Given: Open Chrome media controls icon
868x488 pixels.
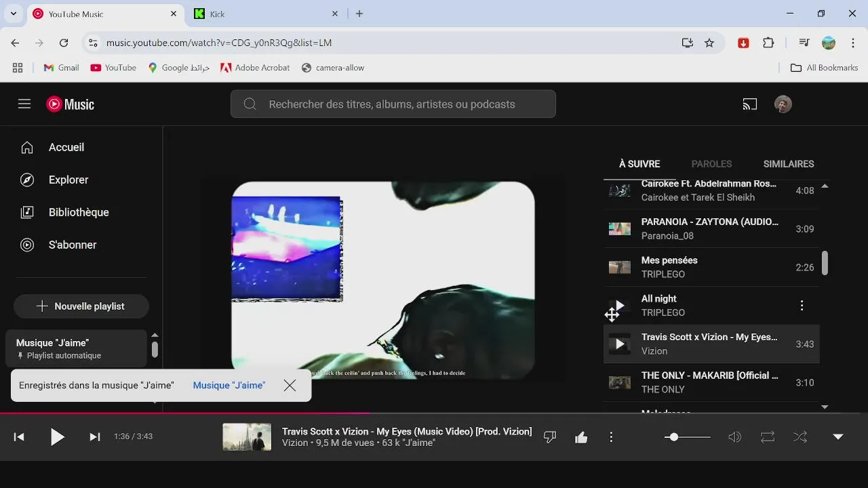Looking at the screenshot, I should coord(804,43).
